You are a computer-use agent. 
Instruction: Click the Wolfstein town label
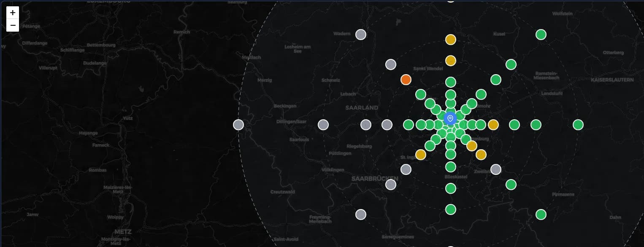pos(562,13)
